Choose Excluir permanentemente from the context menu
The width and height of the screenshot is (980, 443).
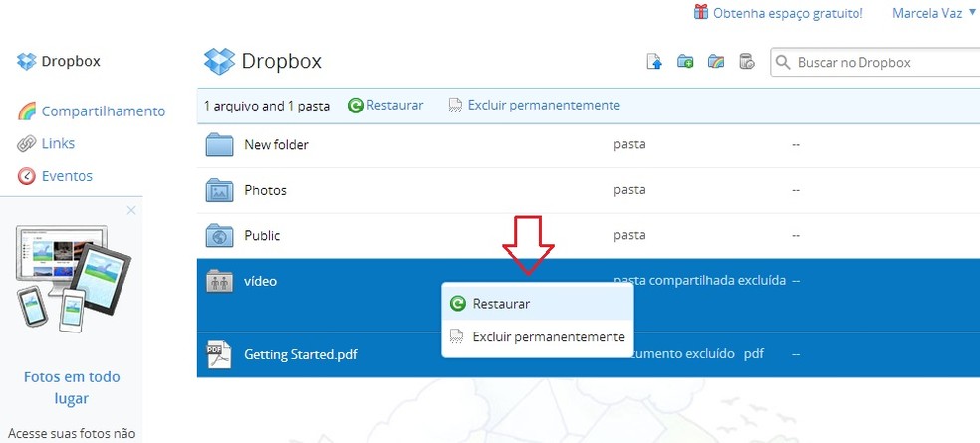[538, 337]
